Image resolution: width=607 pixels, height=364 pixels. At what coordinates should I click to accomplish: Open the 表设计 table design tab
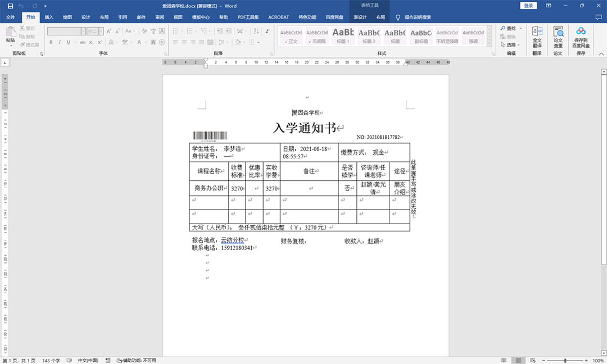360,17
